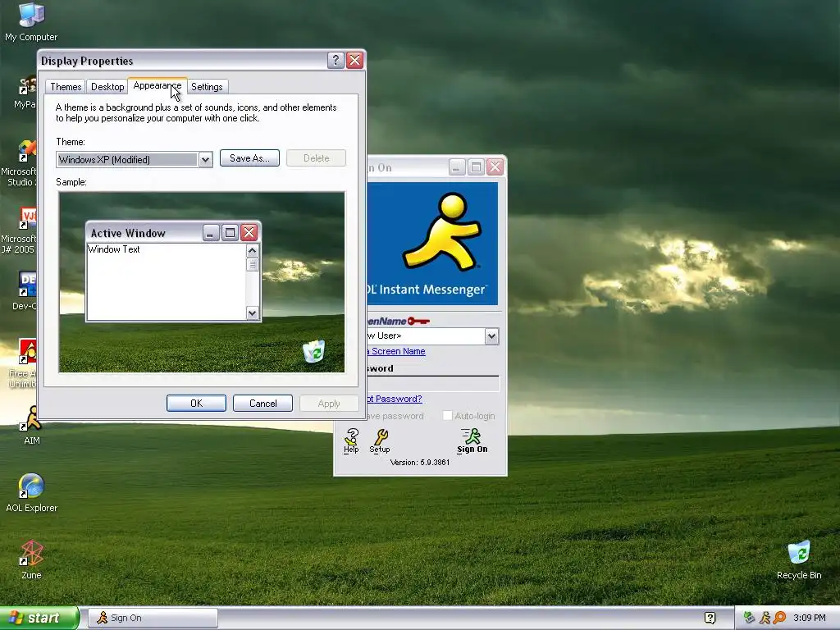This screenshot has height=630, width=840.
Task: Switch to the Desktop tab
Action: [x=107, y=87]
